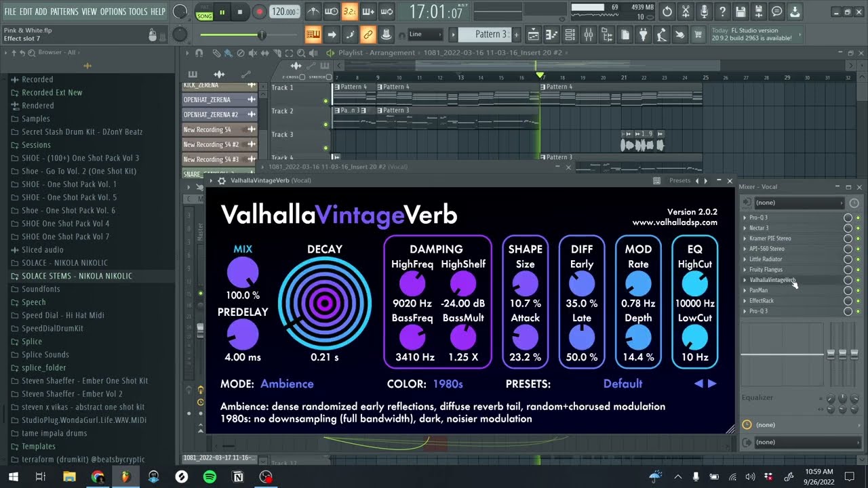Toggle Nectar 3 slot enable LED

tap(858, 228)
